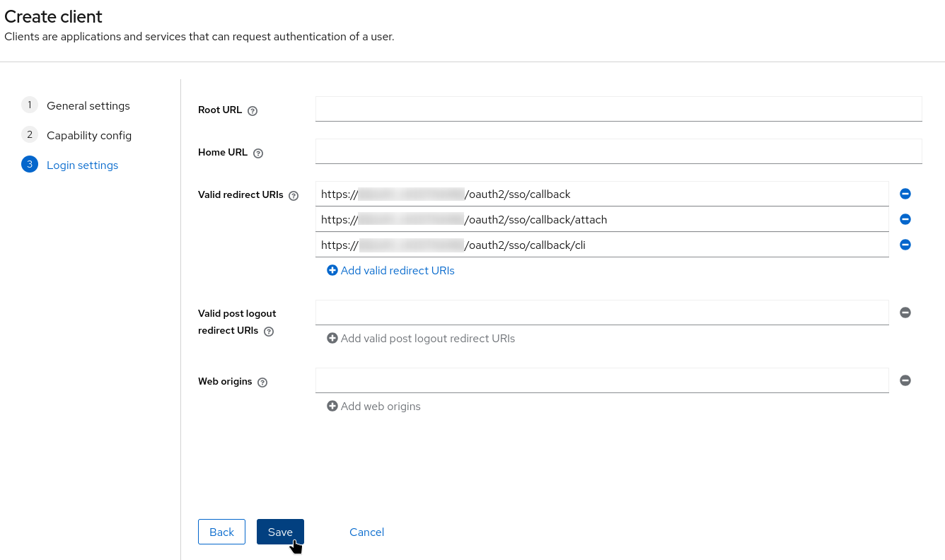Image resolution: width=945 pixels, height=560 pixels.
Task: Add valid redirect URIs
Action: [x=390, y=270]
